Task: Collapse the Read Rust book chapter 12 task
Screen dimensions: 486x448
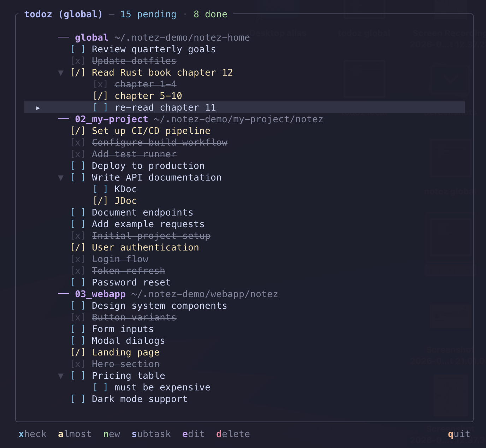Action: 61,73
